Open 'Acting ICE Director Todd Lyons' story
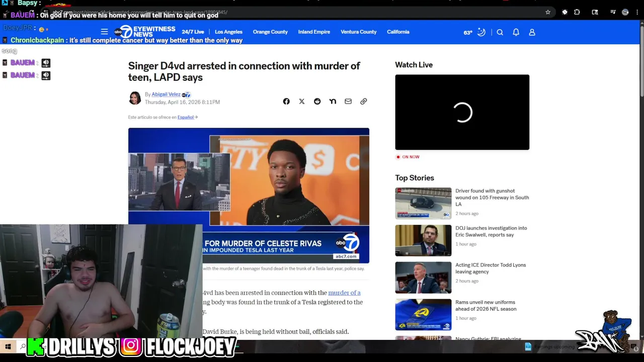Viewport: 644px width, 362px height. point(491,268)
